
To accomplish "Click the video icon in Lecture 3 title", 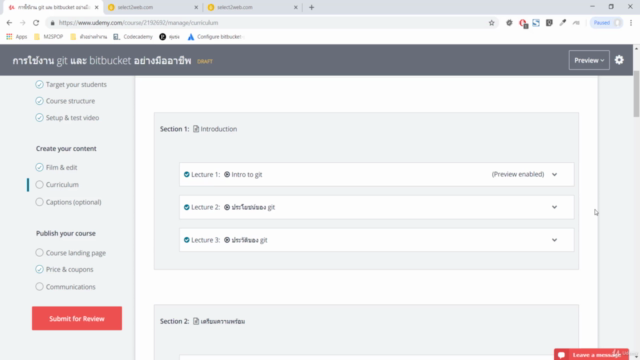I will [x=227, y=240].
